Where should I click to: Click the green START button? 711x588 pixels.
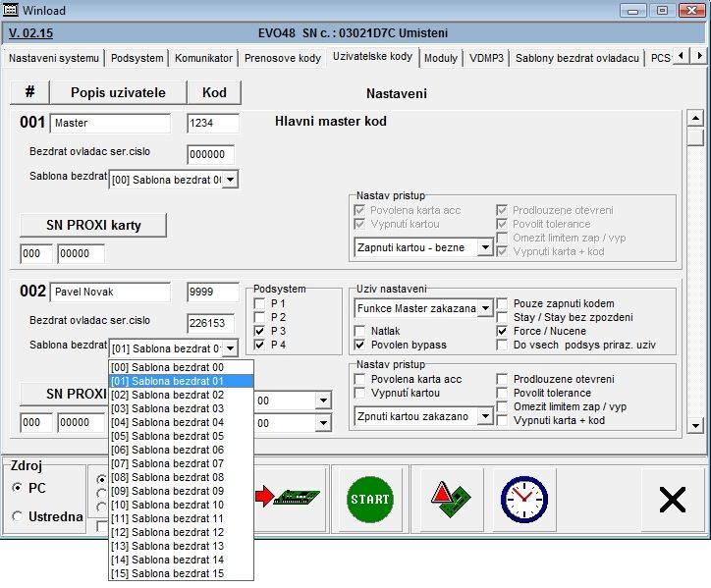tap(369, 500)
